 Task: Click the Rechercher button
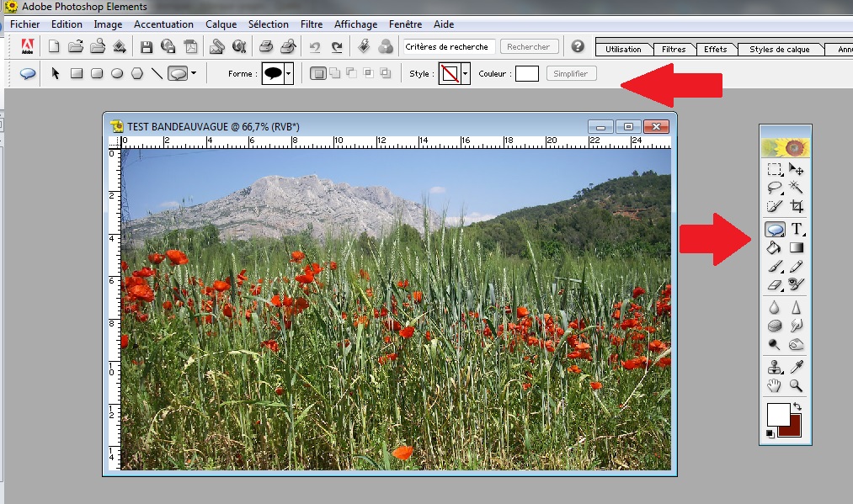529,47
